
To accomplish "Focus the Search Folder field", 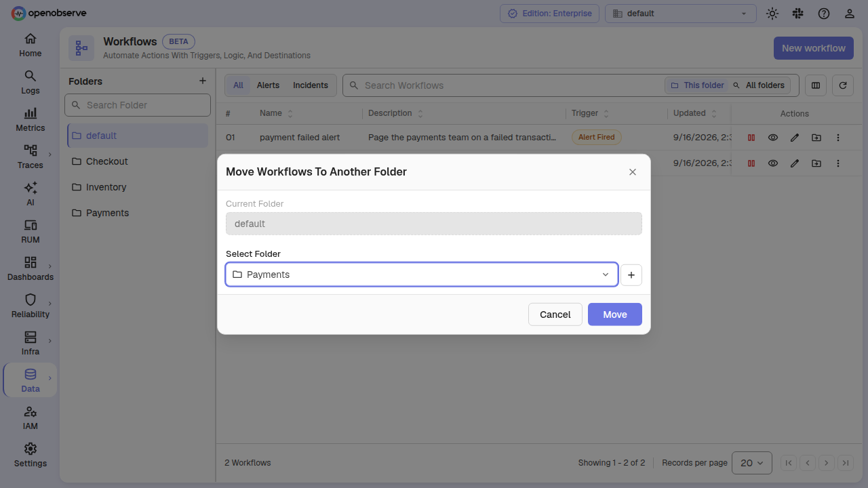I will point(138,105).
